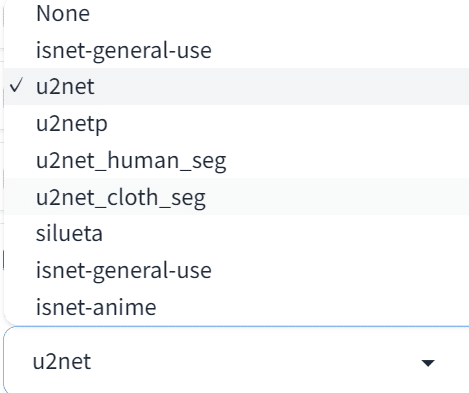Click blank space in u2net_human_seg row
The height and width of the screenshot is (393, 469).
click(347, 160)
